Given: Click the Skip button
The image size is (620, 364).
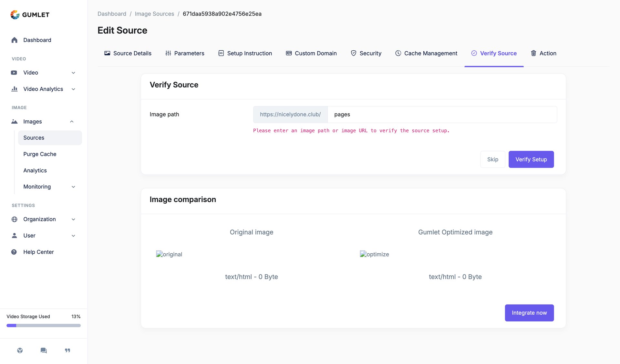Looking at the screenshot, I should pyautogui.click(x=492, y=159).
